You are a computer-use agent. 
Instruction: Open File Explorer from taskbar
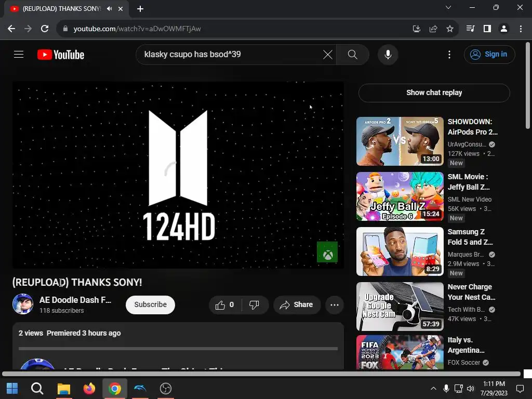pyautogui.click(x=63, y=389)
